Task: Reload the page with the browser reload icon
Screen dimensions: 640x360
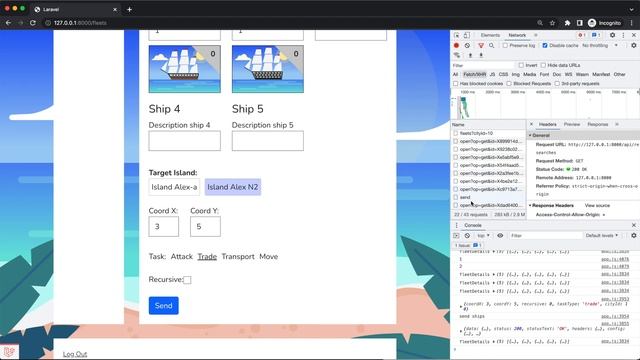Action: [x=33, y=23]
